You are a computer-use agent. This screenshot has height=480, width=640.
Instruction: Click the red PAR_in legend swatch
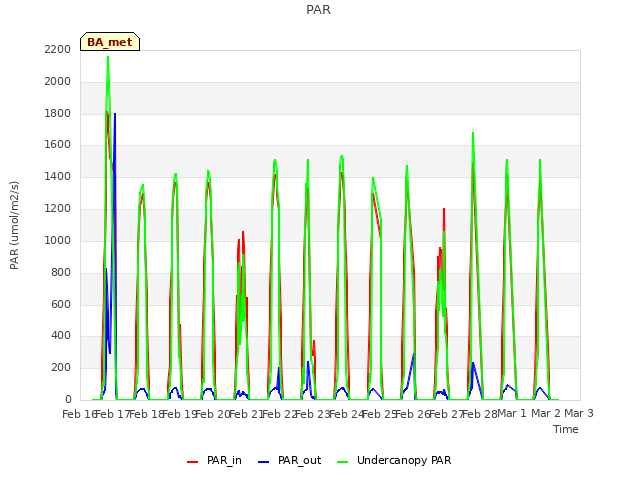[192, 462]
